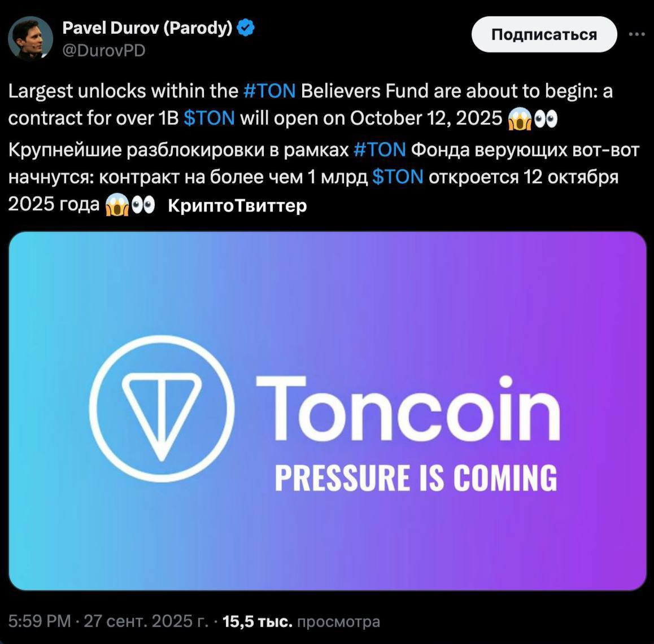Image resolution: width=654 pixels, height=644 pixels.
Task: Open the three-dot more options menu
Action: pyautogui.click(x=637, y=34)
